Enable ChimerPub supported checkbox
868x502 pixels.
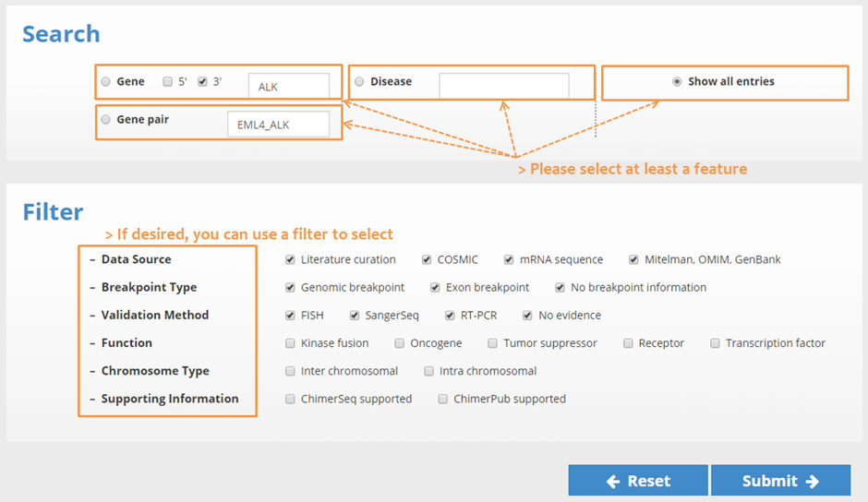[443, 399]
